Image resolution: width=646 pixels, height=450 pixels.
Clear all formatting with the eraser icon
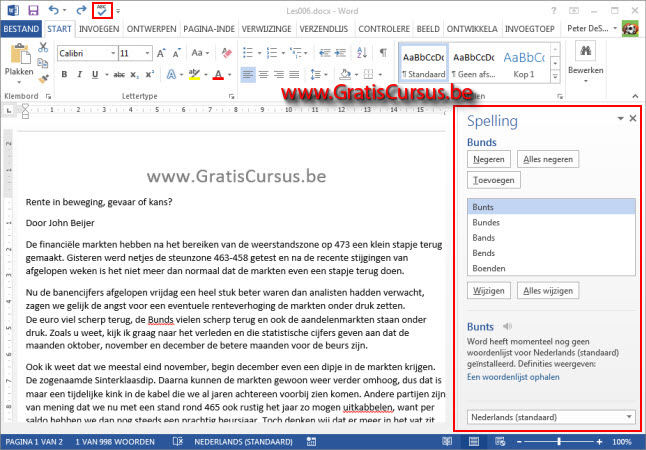pos(226,53)
